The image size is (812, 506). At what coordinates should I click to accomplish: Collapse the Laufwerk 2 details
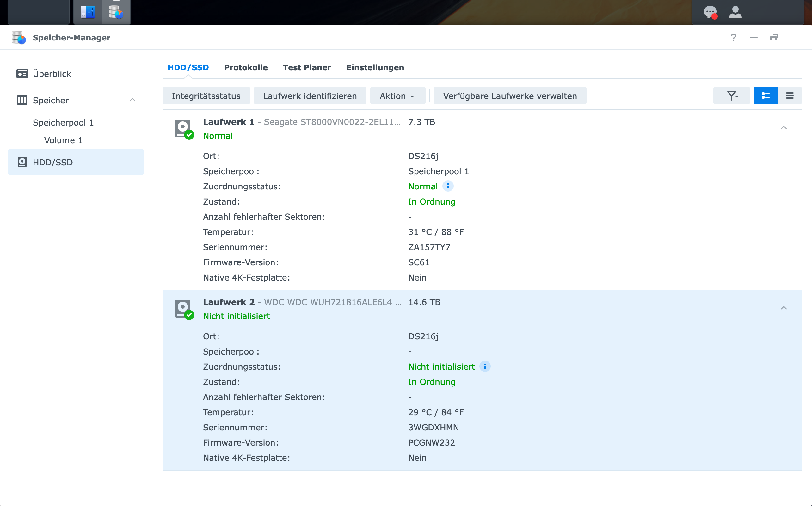[784, 308]
